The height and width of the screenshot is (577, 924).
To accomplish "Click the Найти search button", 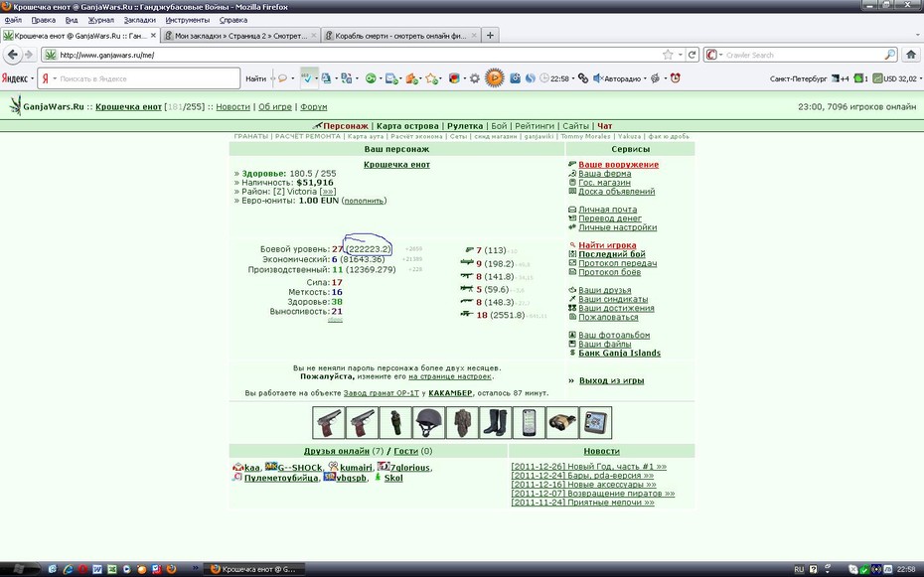I will click(x=255, y=78).
